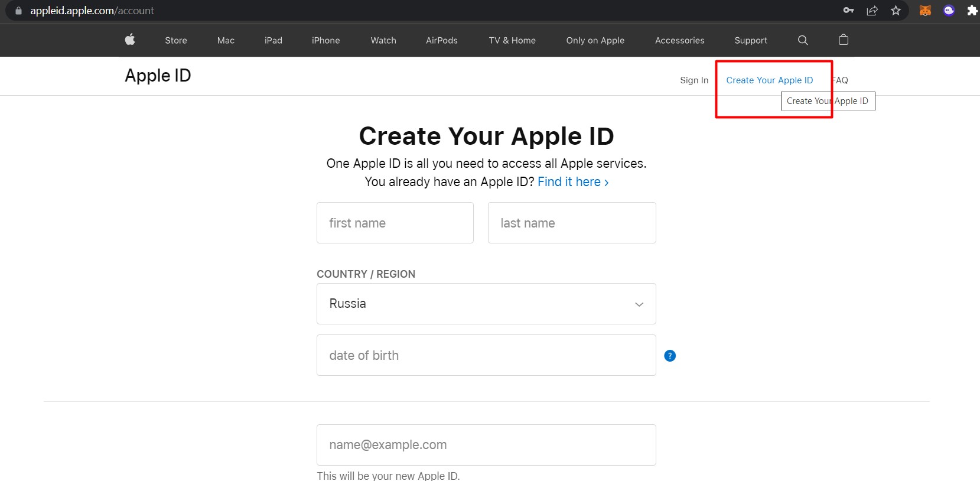Go to AirPods in the navigation
Viewport: 980px width, 481px height.
pyautogui.click(x=442, y=40)
